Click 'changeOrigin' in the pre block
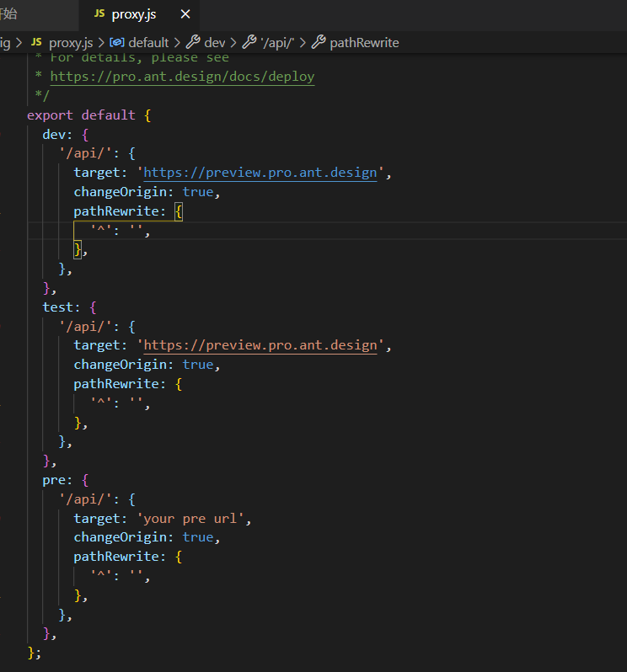 (x=121, y=537)
